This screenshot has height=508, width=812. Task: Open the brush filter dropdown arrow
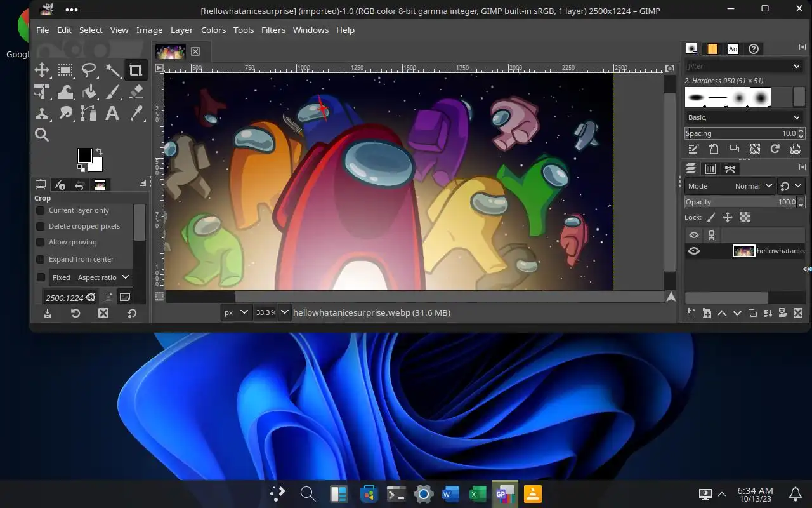[797, 66]
